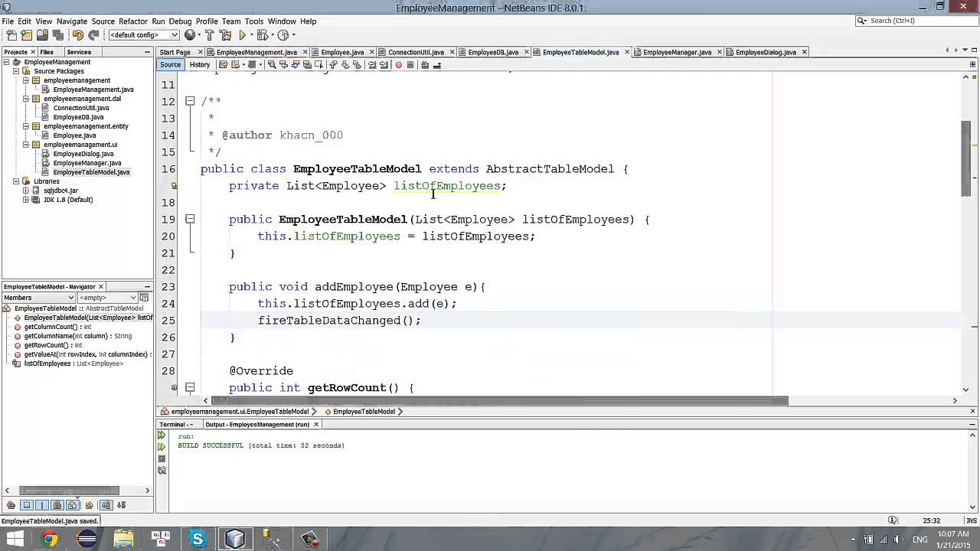Click the Uncomment lines editor icon
Image resolution: width=980 pixels, height=551 pixels.
coord(437,65)
